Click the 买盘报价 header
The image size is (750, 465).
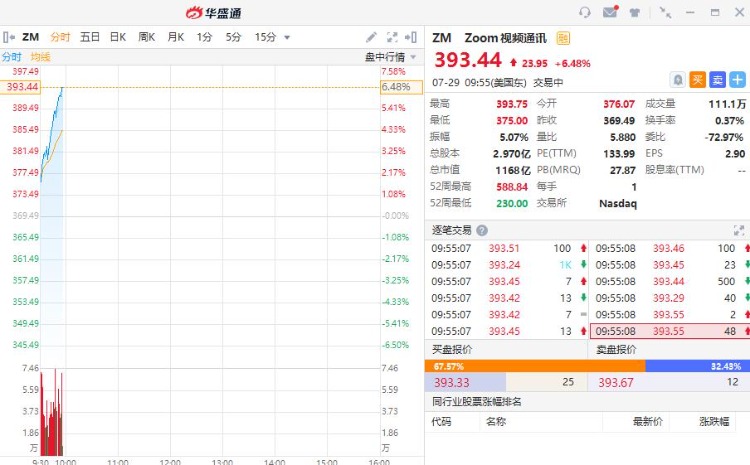click(x=452, y=349)
